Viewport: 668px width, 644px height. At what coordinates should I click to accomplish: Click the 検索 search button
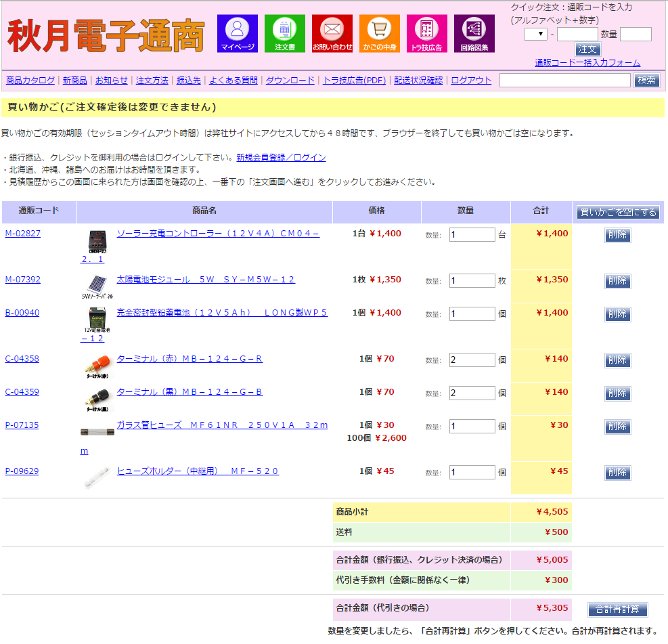click(x=647, y=80)
